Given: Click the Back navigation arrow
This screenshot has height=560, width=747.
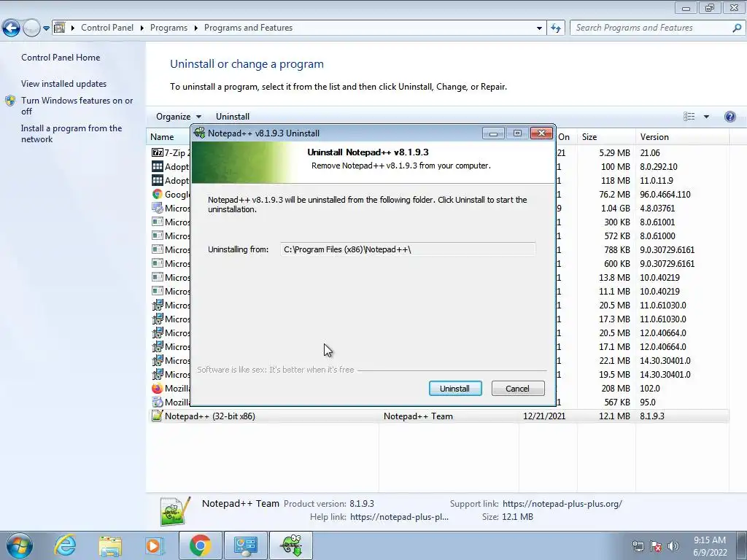Looking at the screenshot, I should pyautogui.click(x=12, y=28).
